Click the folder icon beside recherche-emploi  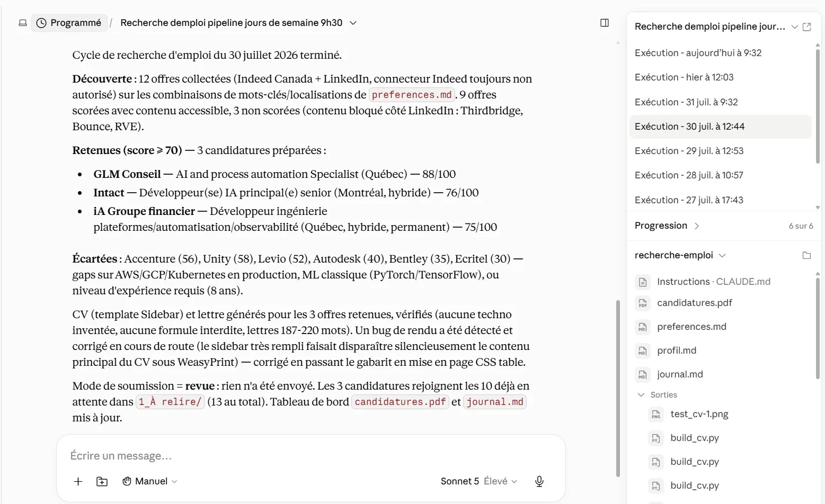[806, 255]
